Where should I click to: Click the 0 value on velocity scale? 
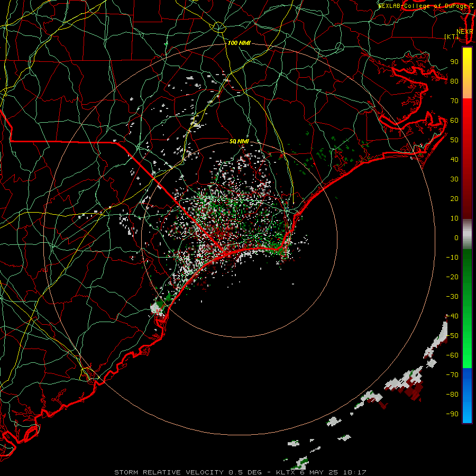[456, 237]
